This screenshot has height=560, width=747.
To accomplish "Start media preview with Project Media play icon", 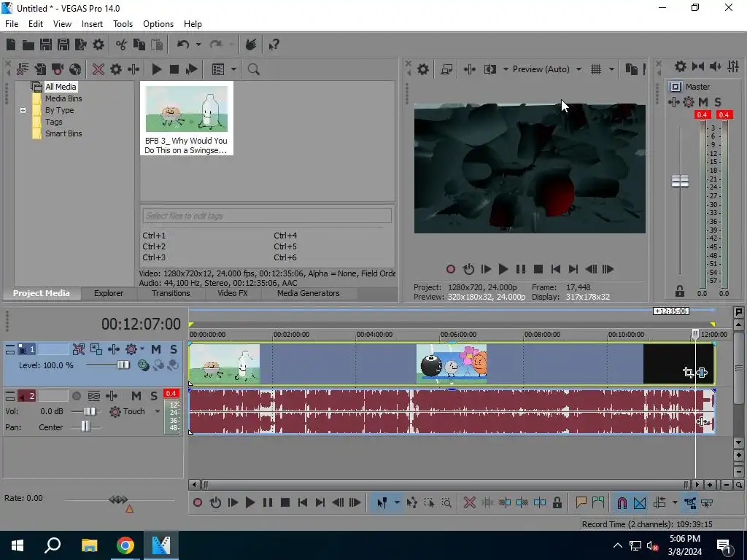I will click(x=156, y=69).
